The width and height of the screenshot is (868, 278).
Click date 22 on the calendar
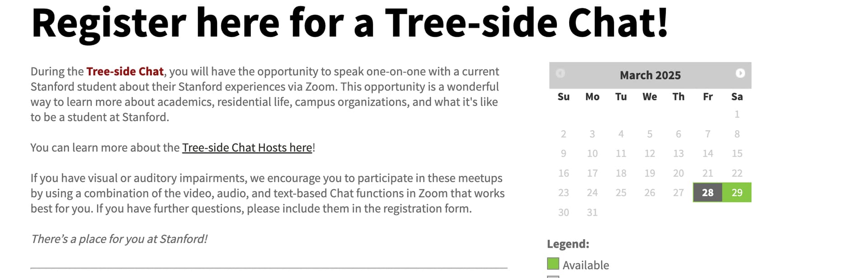[737, 173]
